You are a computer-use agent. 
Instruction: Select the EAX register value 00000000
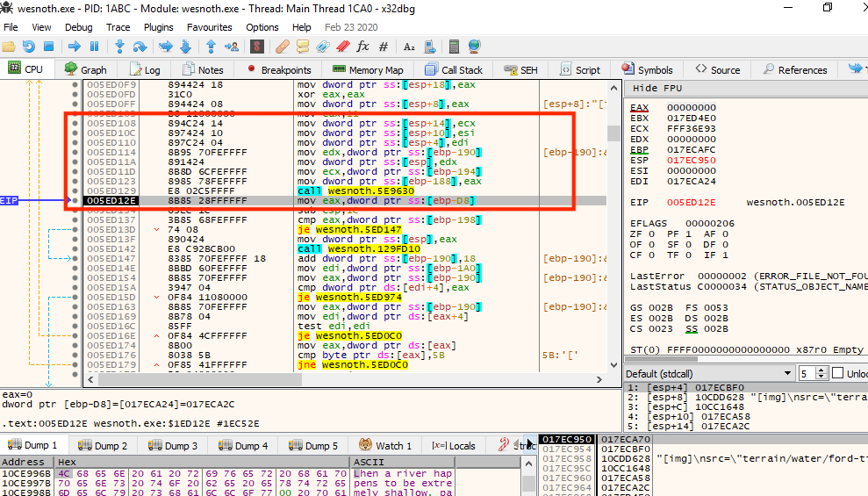692,107
